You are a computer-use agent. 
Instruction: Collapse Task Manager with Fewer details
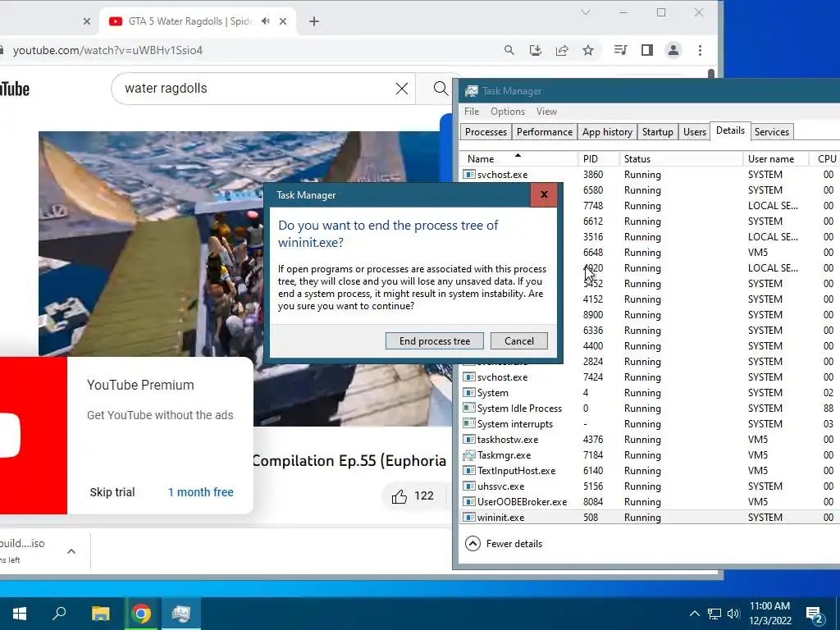[504, 544]
